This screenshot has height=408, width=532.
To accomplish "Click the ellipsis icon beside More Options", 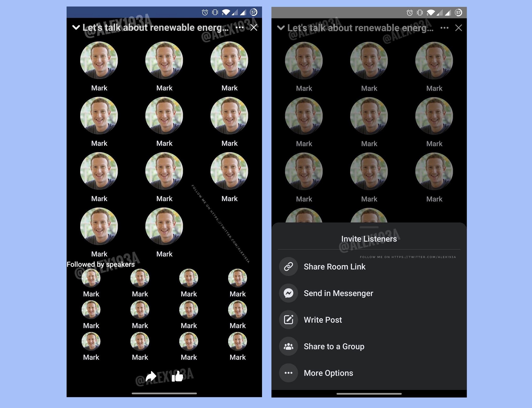I will coord(289,373).
